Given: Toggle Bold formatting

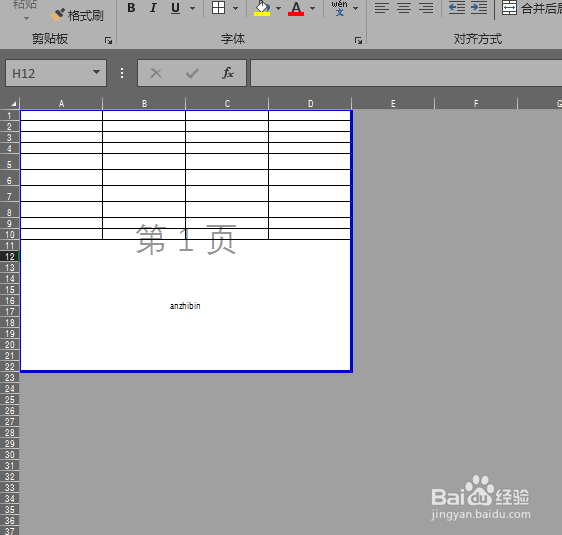Looking at the screenshot, I should pyautogui.click(x=132, y=8).
